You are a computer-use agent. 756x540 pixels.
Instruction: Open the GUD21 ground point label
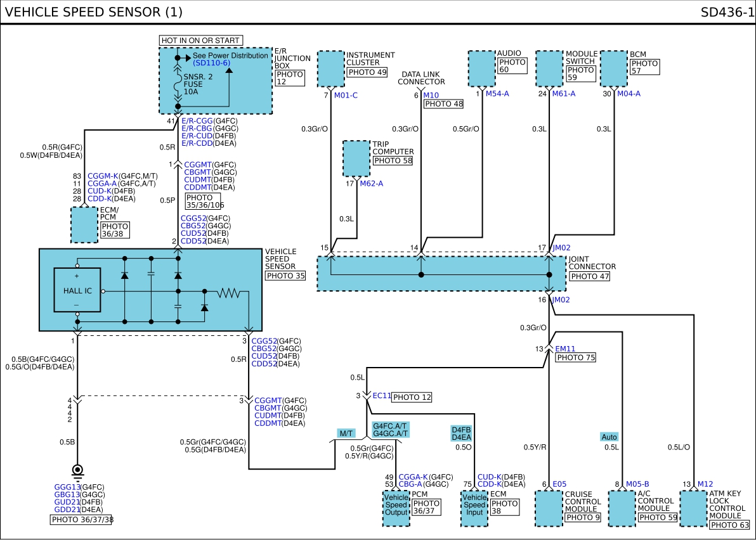click(x=67, y=502)
